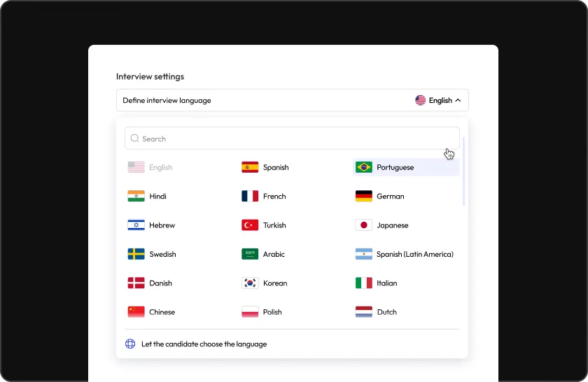Screen dimensions: 588x382
Task: Click the 'Define interview language' label
Action: 167,100
